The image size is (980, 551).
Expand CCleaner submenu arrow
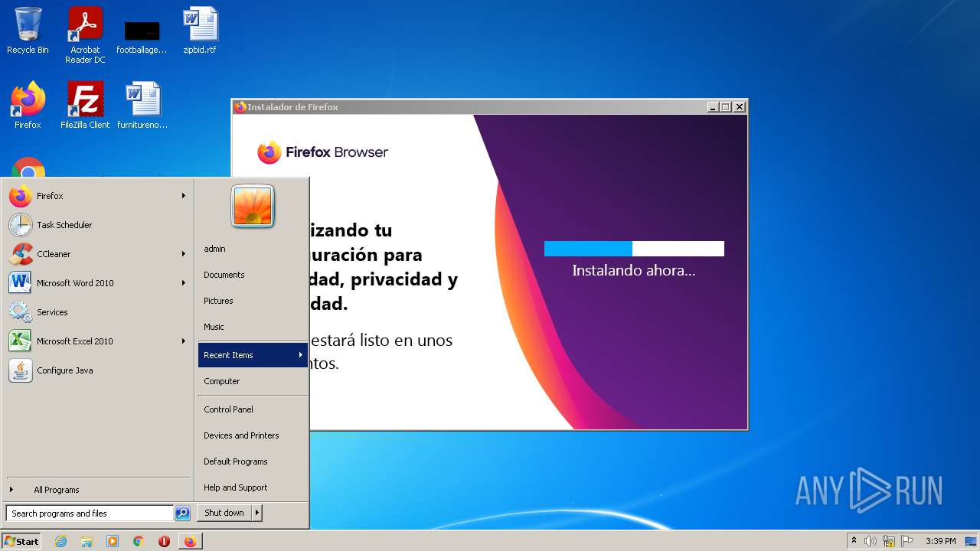click(184, 254)
